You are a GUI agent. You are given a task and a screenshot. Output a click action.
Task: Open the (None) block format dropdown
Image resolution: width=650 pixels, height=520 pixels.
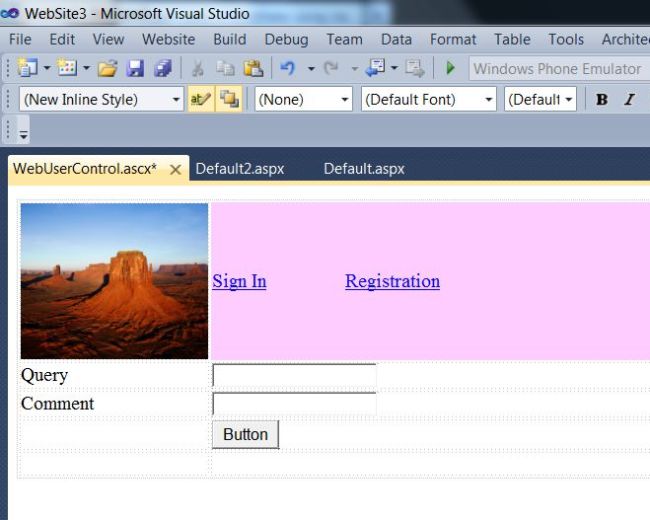(x=303, y=99)
